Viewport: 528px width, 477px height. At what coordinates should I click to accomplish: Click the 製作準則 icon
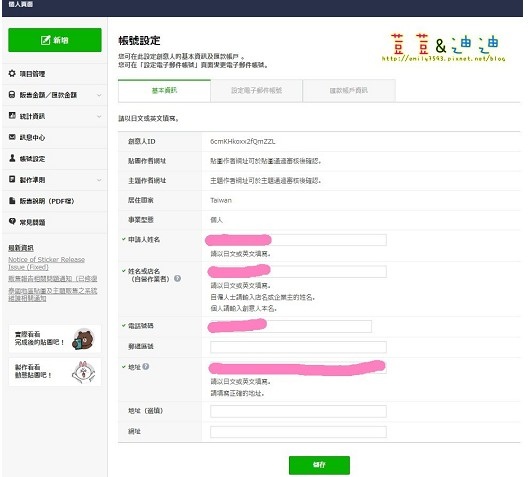pyautogui.click(x=12, y=179)
